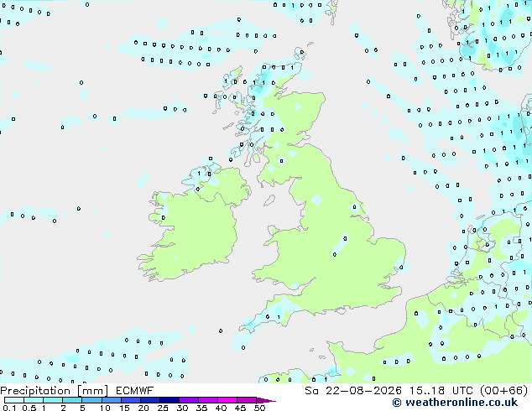The width and height of the screenshot is (532, 411).
Task: Click the legend value '10'
Action: (105, 408)
